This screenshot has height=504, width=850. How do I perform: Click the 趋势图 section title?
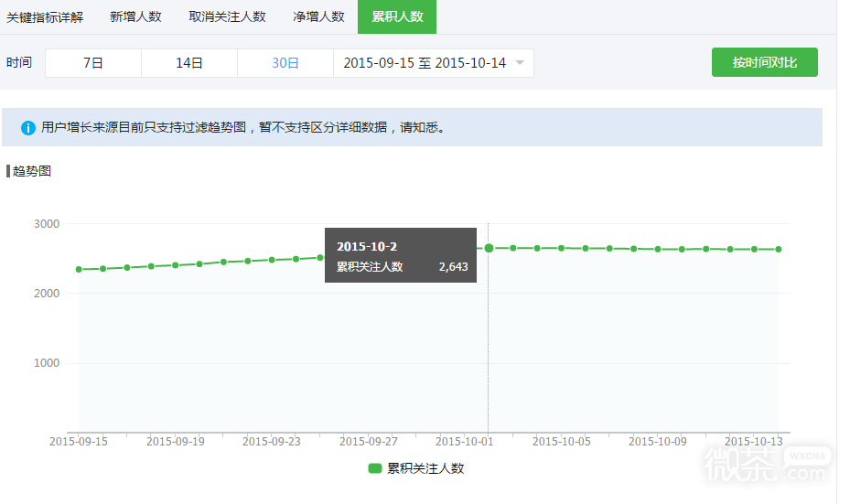tap(31, 171)
